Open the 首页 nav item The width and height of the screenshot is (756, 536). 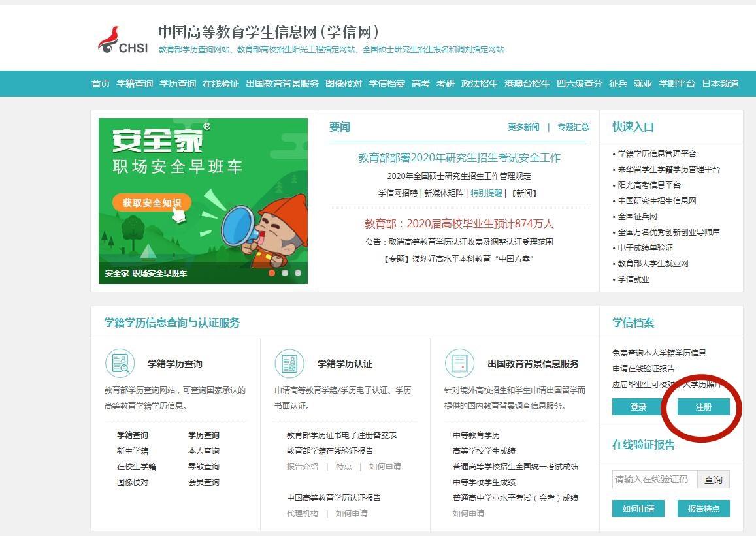click(x=101, y=84)
